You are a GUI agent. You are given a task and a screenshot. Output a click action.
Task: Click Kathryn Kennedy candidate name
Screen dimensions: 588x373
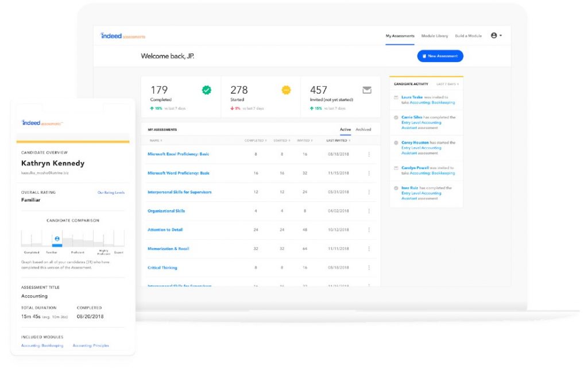[53, 163]
